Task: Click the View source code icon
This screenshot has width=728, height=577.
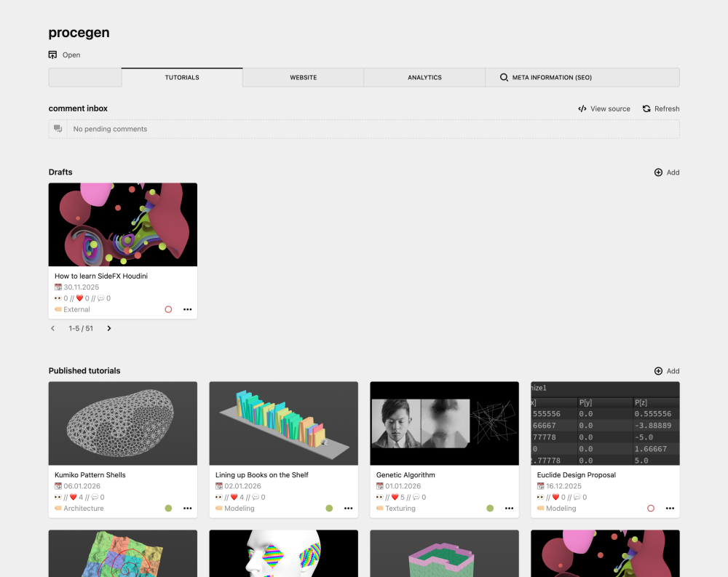Action: 582,109
